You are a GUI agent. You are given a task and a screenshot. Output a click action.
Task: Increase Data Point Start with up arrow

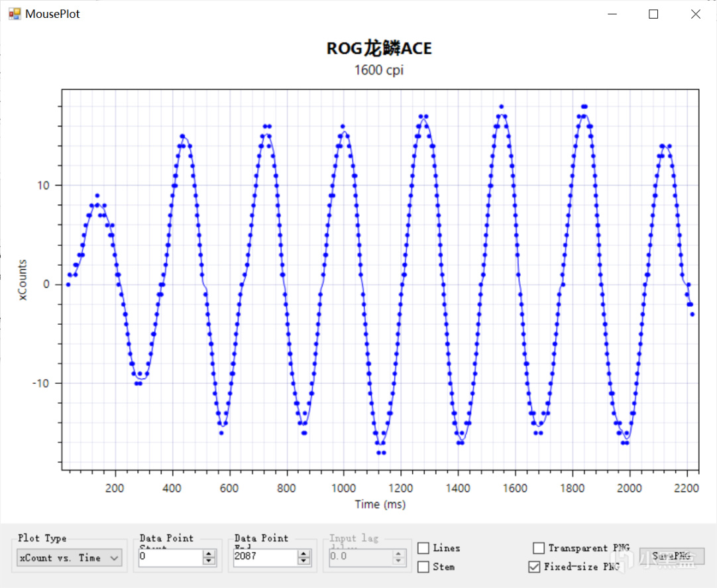209,554
